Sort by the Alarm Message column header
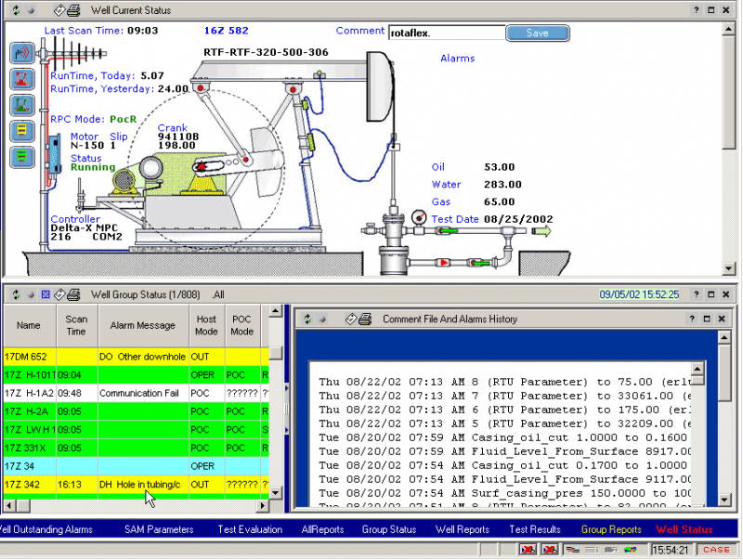 pyautogui.click(x=143, y=325)
